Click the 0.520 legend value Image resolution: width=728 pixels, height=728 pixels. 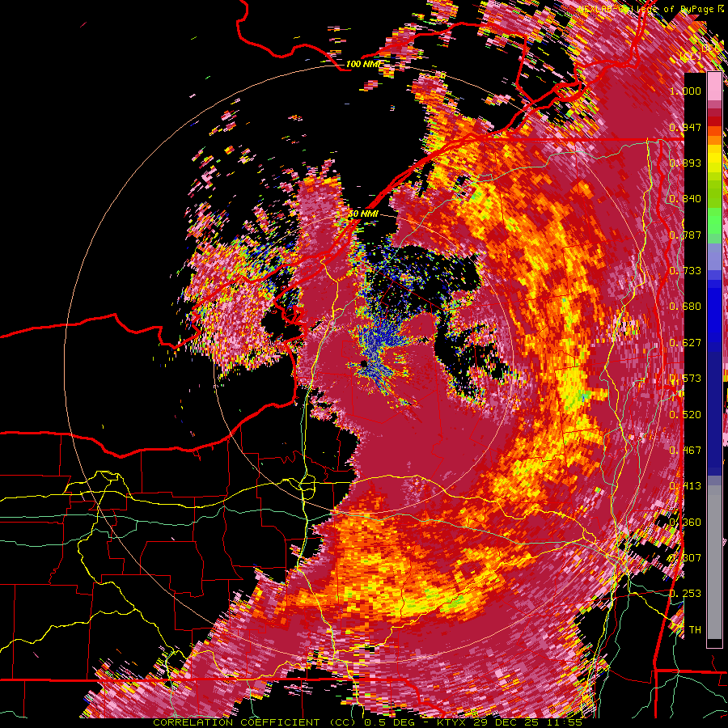(x=685, y=414)
